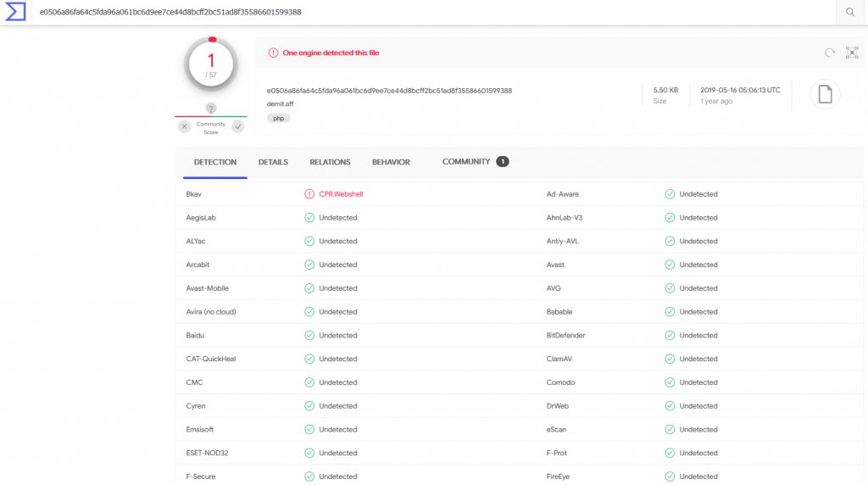Viewport: 868px width, 485px height.
Task: Click the ClamAV undetected check icon
Action: pos(670,359)
